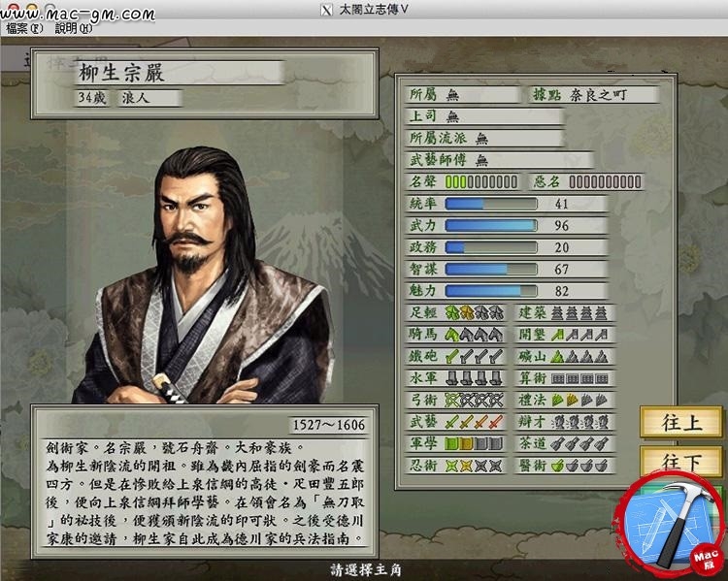The image size is (728, 581).
Task: Click the 名聲 fame gauge
Action: [x=481, y=182]
